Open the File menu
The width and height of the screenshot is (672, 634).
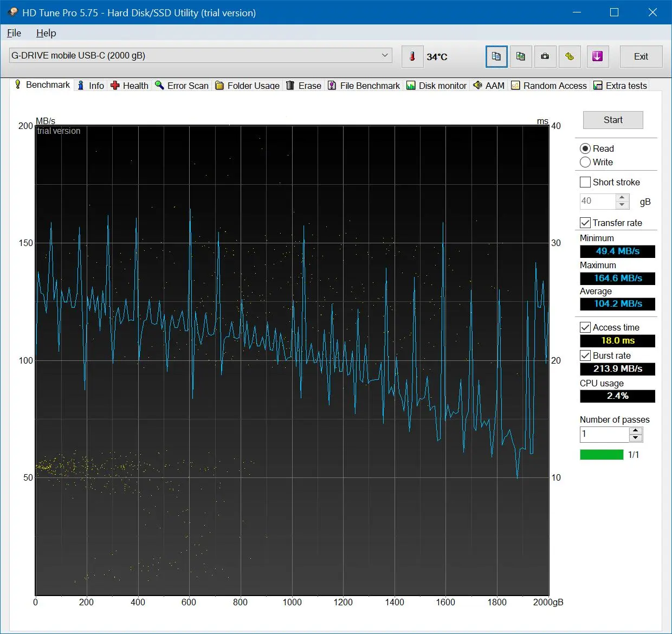tap(14, 33)
